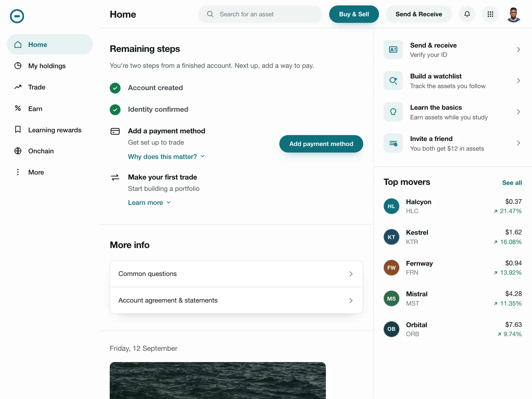Select the Fernway FW asset icon
This screenshot has height=399, width=532.
pyautogui.click(x=391, y=268)
